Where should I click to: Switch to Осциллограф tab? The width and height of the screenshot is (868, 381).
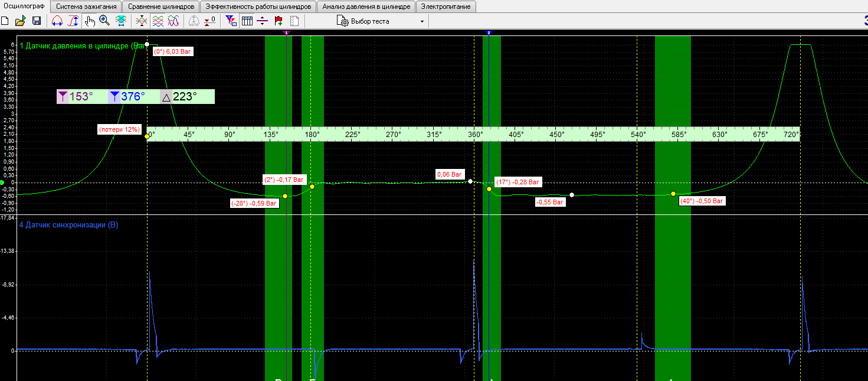point(25,6)
